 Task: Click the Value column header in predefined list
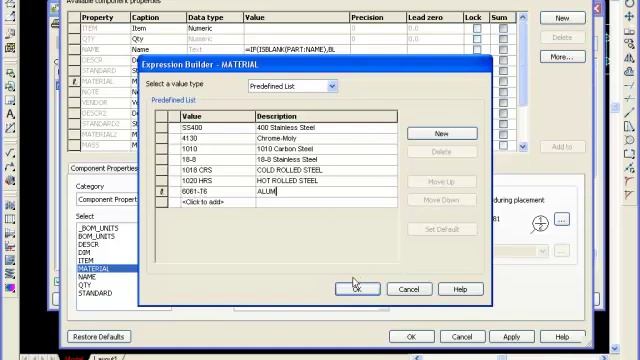[218, 116]
